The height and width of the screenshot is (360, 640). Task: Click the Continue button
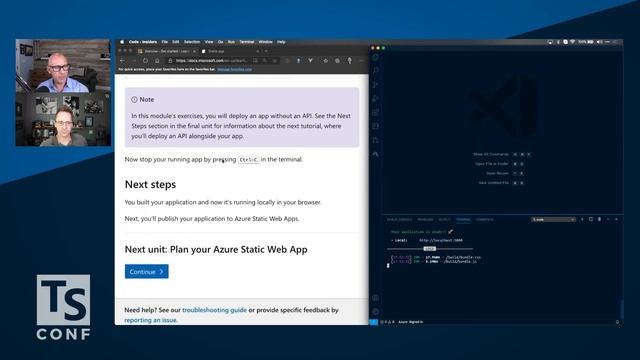pos(147,271)
